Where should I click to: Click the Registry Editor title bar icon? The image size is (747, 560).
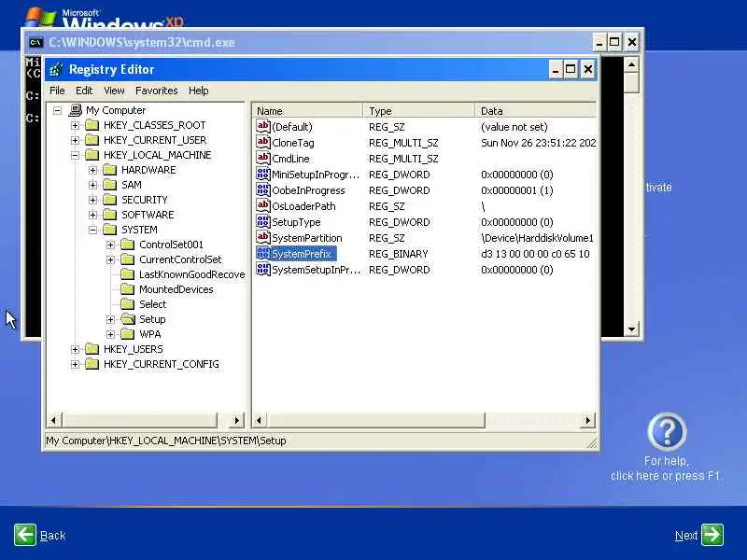pyautogui.click(x=56, y=69)
